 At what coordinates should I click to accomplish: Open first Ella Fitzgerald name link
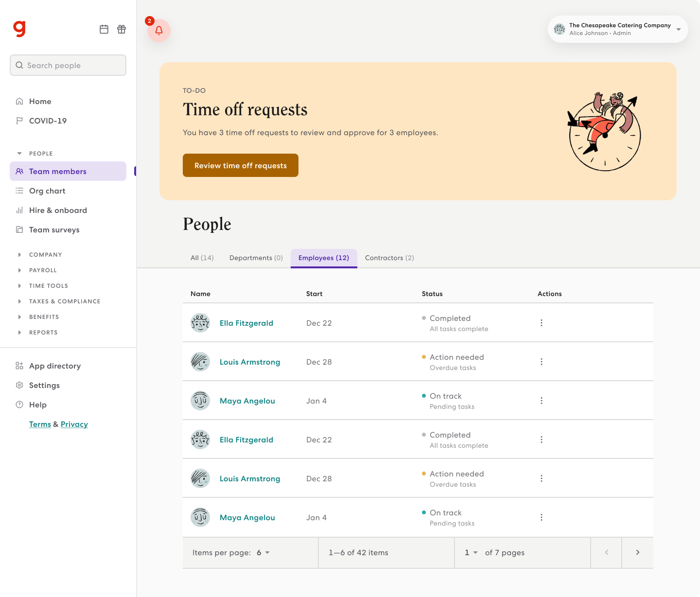pos(246,323)
